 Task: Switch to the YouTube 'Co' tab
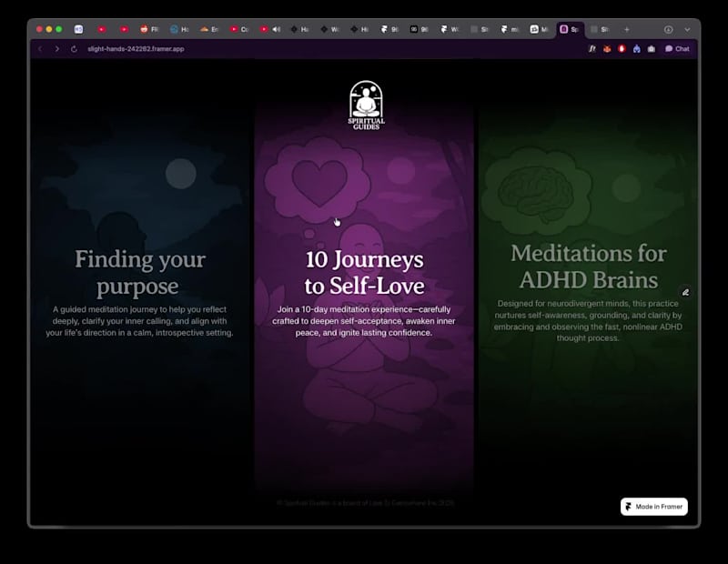point(239,29)
